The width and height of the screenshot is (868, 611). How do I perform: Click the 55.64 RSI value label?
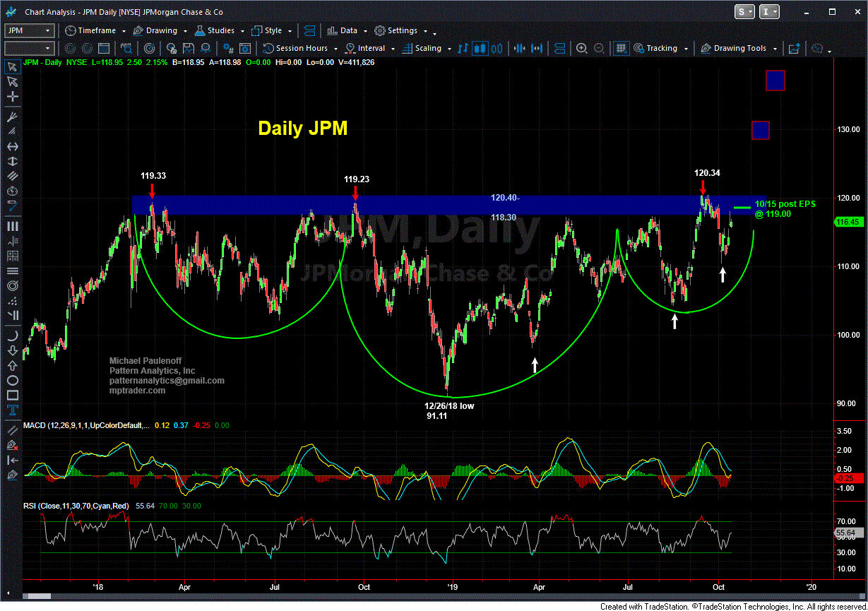click(847, 533)
